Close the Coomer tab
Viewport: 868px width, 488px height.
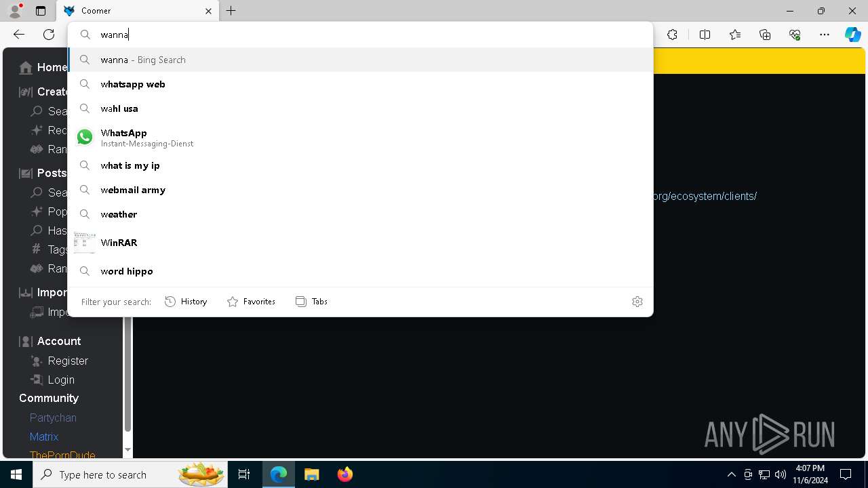pyautogui.click(x=208, y=11)
